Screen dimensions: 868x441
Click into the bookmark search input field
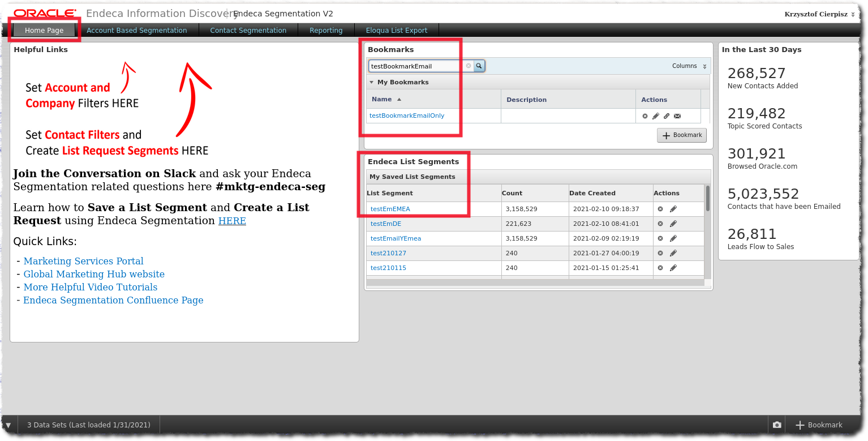coord(417,66)
